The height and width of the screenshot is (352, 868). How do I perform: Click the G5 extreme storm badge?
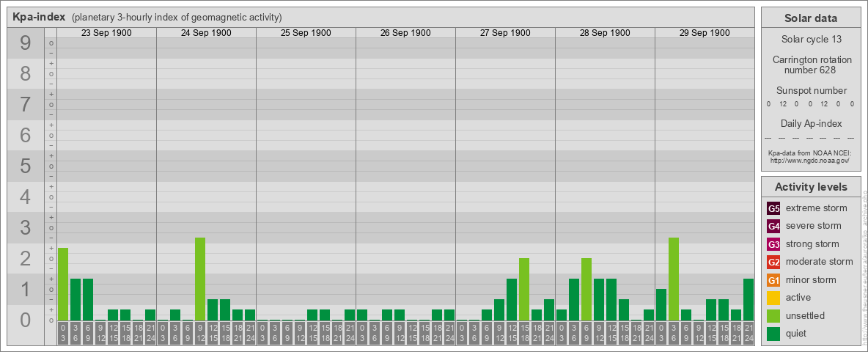773,209
